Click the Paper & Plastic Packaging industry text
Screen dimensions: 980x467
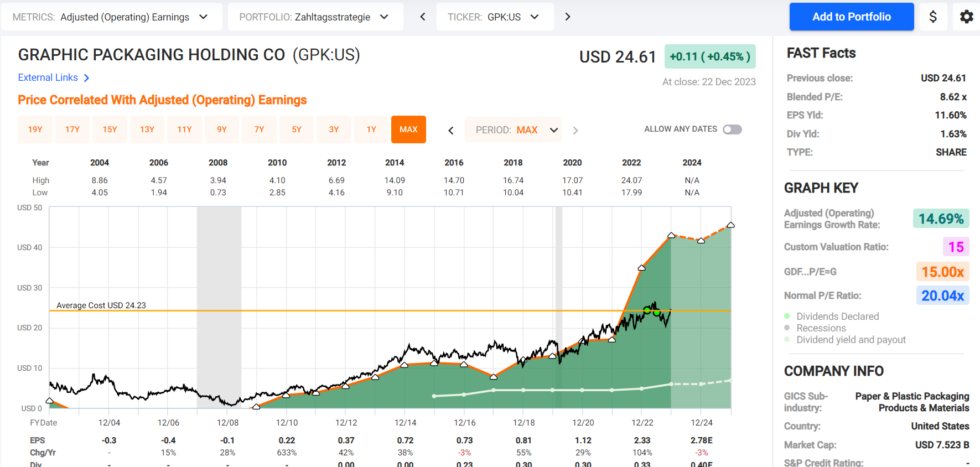point(912,402)
